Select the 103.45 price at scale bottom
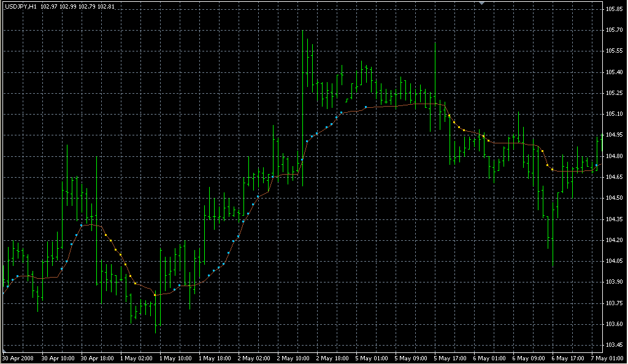The image size is (628, 364). [x=614, y=344]
